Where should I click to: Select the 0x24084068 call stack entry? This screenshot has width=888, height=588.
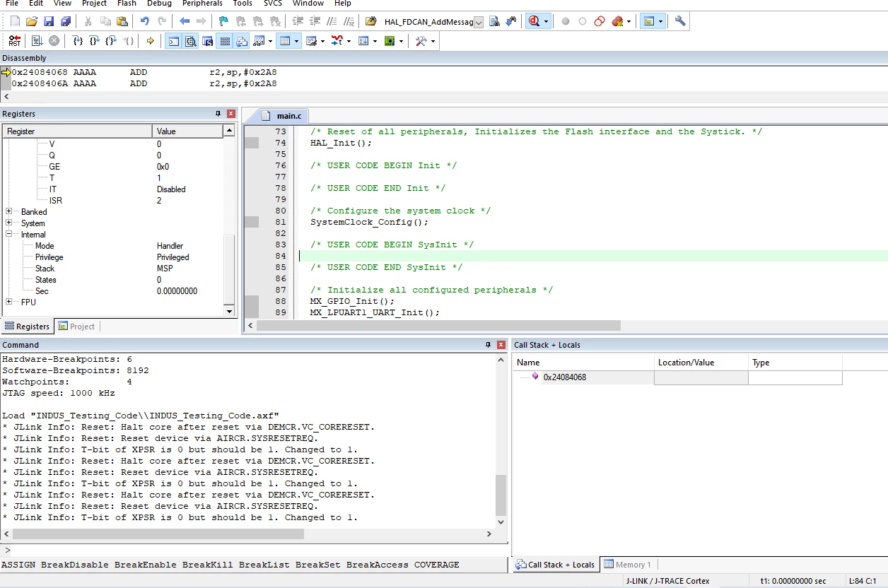coord(564,377)
